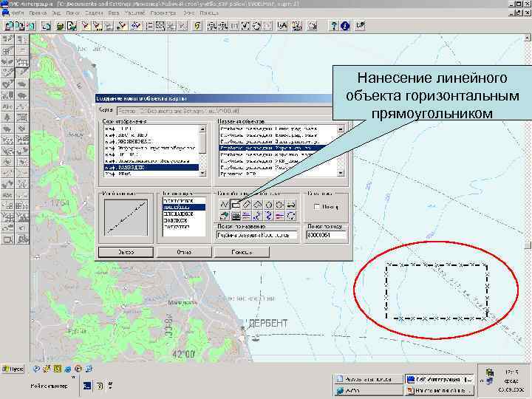Click the Отказ button in dialog
The width and height of the screenshot is (532, 399).
(x=184, y=252)
